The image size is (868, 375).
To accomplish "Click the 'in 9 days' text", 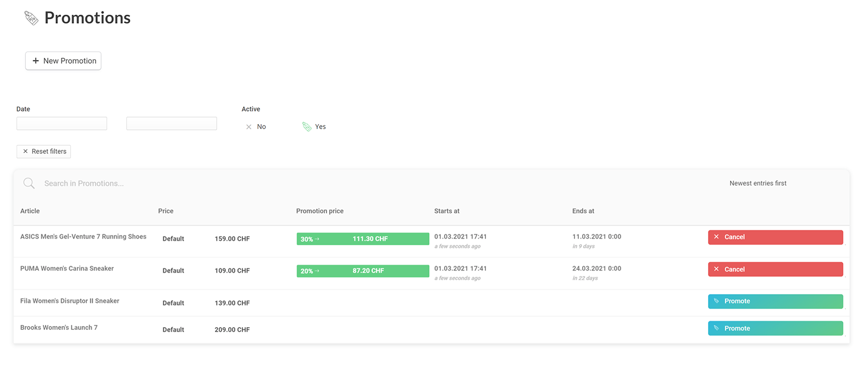I will pyautogui.click(x=584, y=246).
